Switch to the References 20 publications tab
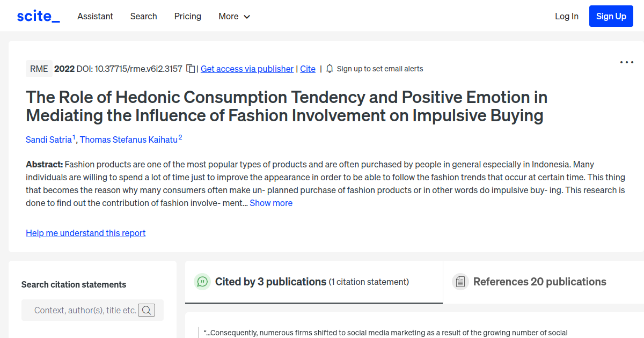The width and height of the screenshot is (644, 338). click(539, 281)
